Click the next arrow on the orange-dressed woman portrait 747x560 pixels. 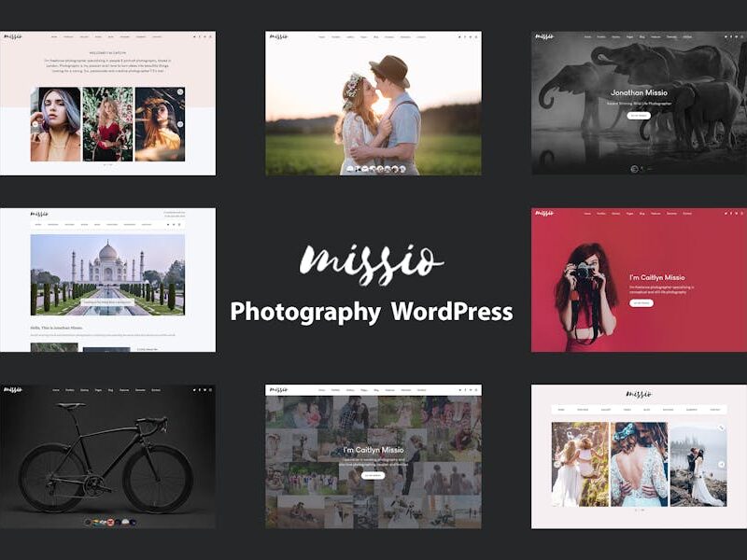(180, 124)
